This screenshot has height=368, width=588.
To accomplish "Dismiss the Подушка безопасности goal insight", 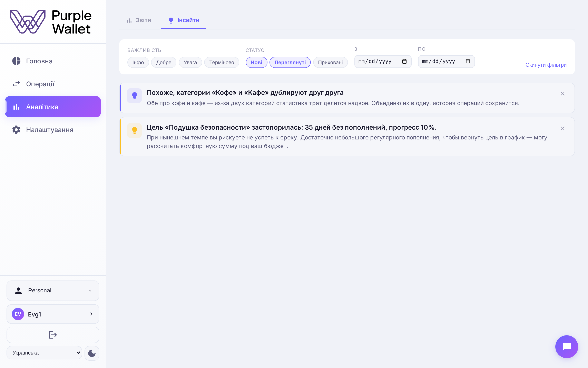I will pyautogui.click(x=562, y=129).
